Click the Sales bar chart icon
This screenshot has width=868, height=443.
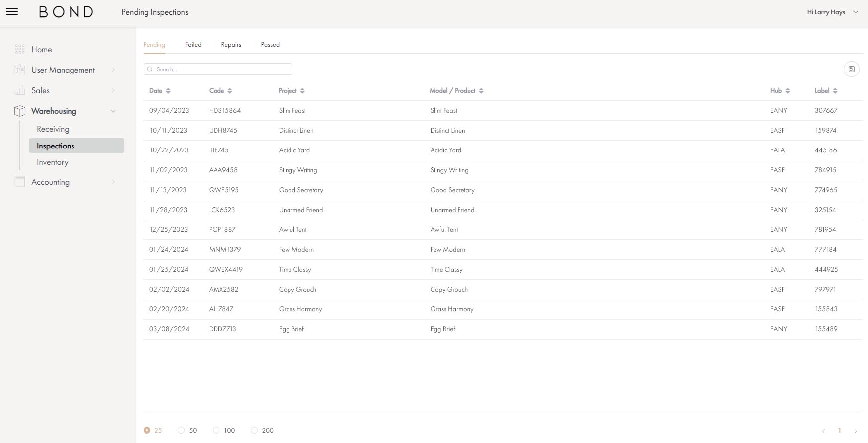(x=20, y=90)
